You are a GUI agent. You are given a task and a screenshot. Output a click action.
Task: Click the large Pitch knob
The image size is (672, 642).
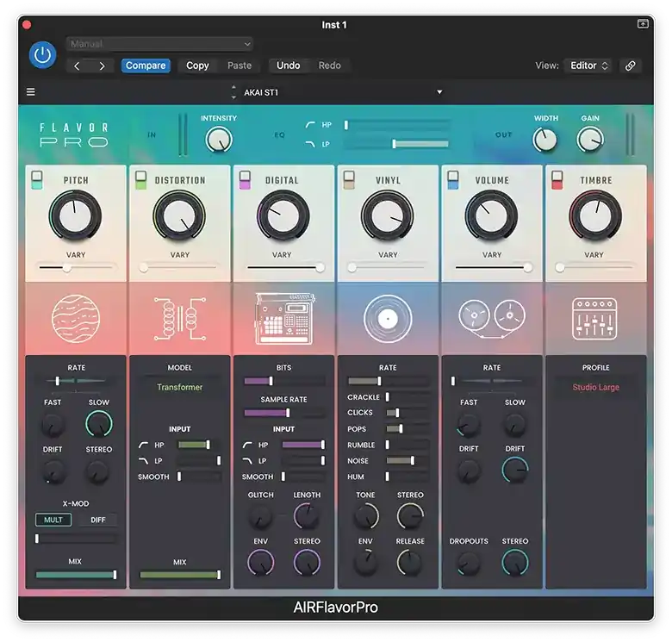[75, 216]
